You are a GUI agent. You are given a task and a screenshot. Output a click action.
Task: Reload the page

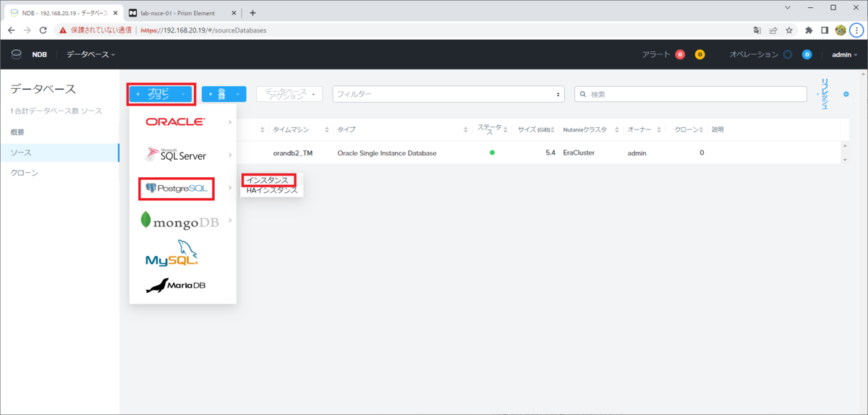coord(43,30)
